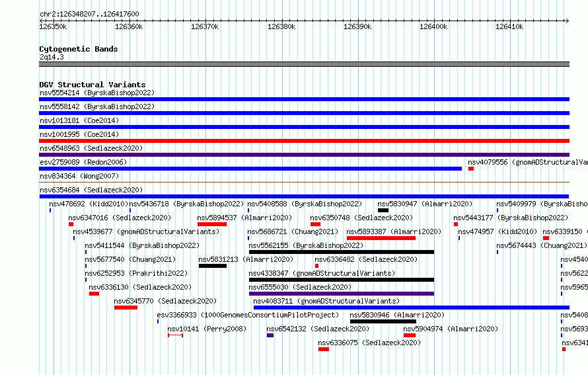This screenshot has width=588, height=375.
Task: Click the red bar under nsv6336075
Action: coord(324,349)
